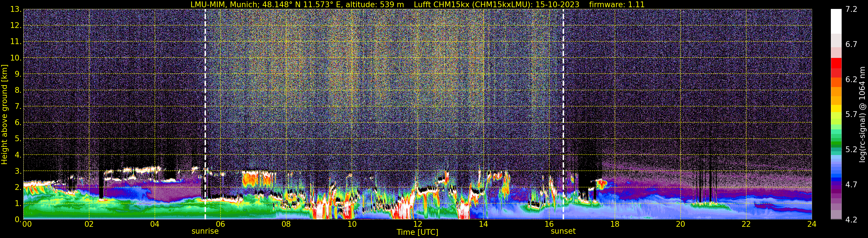The height and width of the screenshot is (238, 868).
Task: Click the height axis tick label 10
Action: (x=15, y=58)
